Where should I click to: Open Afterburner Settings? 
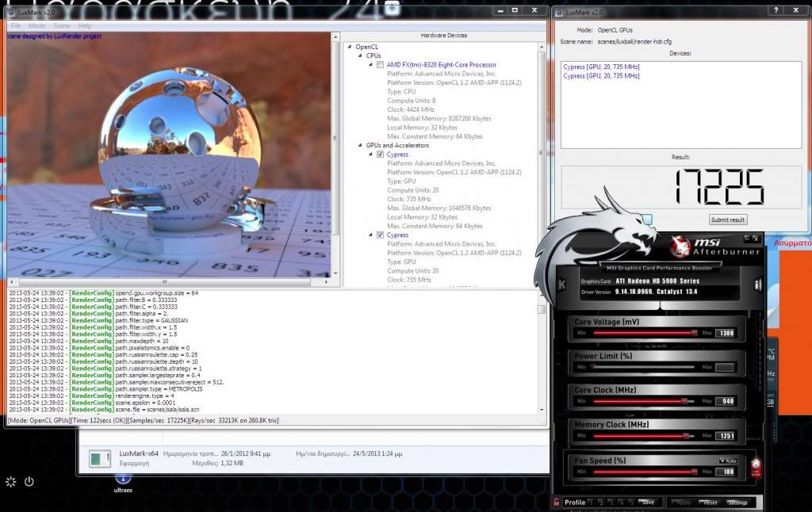coord(737,502)
